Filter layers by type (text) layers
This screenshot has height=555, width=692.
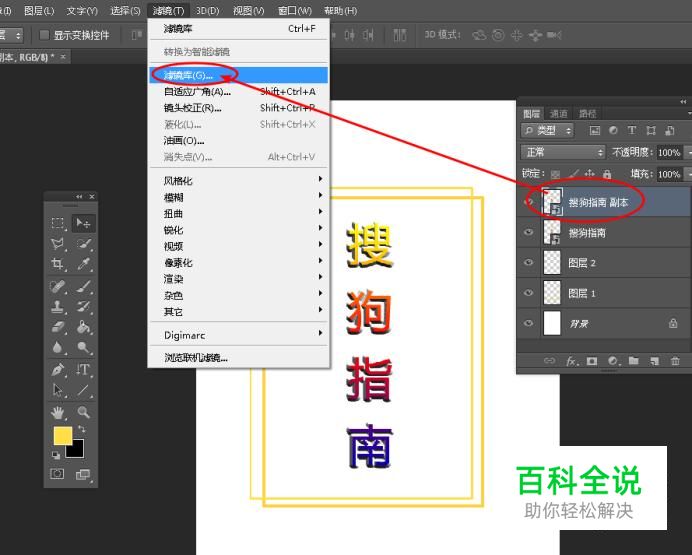point(632,131)
